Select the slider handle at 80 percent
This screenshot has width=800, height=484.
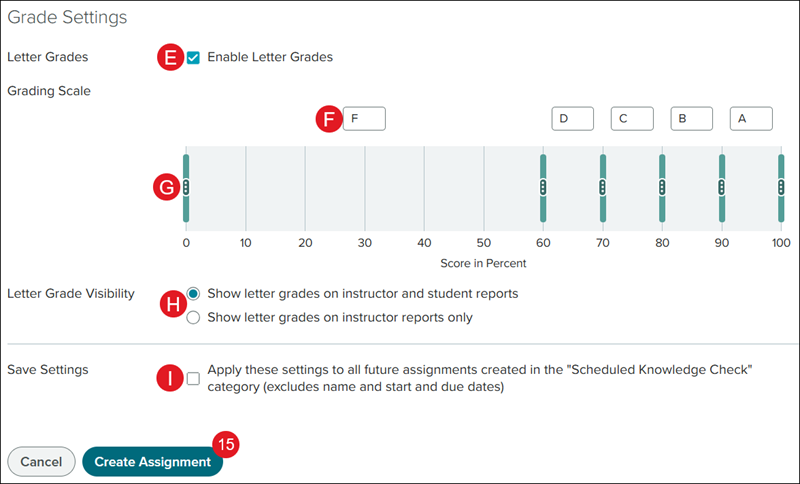click(662, 188)
